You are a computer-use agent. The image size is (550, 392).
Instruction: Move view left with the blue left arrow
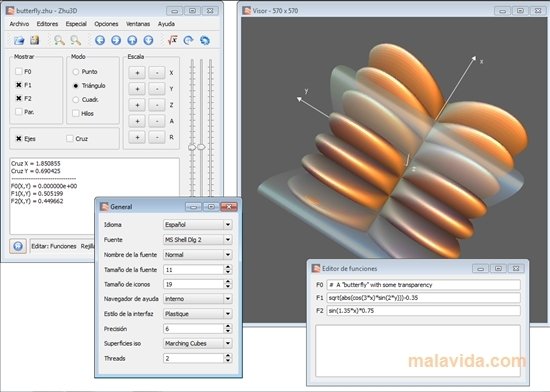click(x=100, y=40)
